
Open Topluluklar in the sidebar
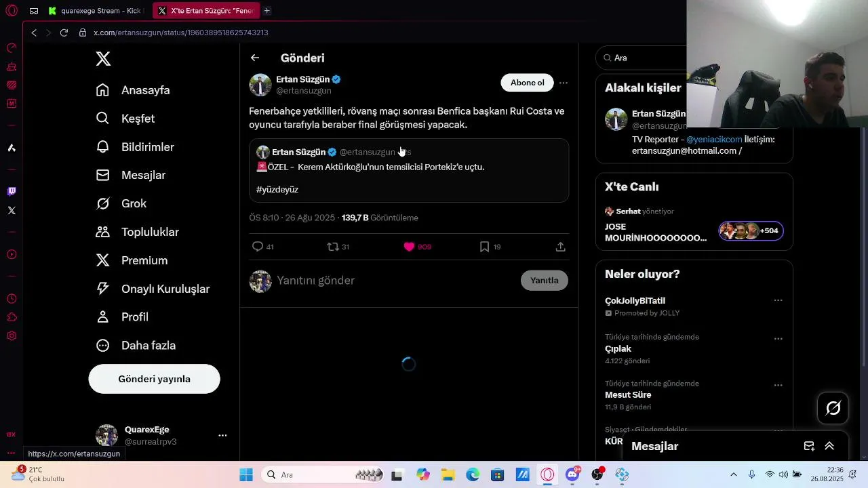(x=138, y=232)
